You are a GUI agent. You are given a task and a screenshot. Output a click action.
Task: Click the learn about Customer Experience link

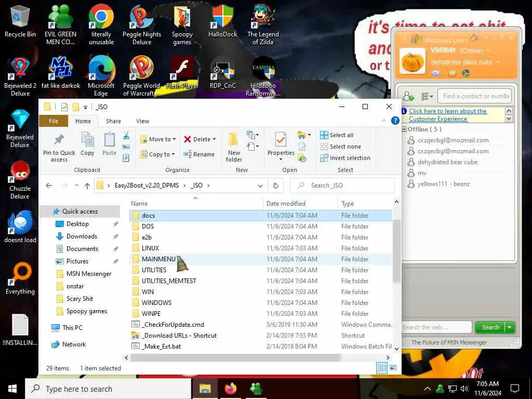pos(448,115)
